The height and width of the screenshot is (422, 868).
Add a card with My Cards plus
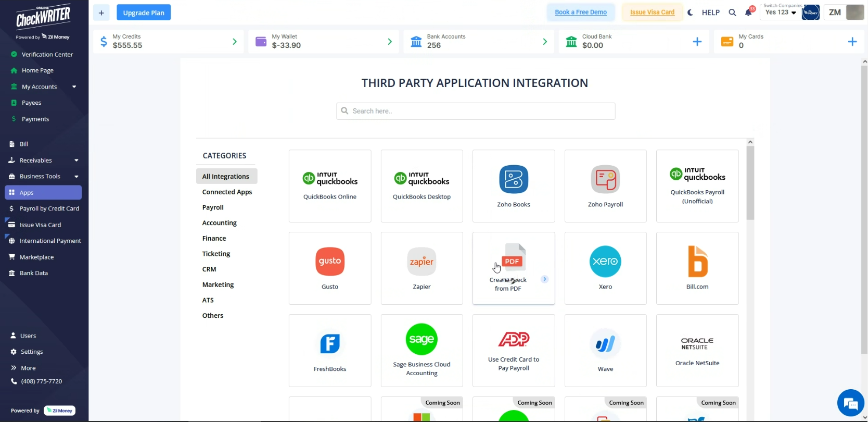coord(852,42)
